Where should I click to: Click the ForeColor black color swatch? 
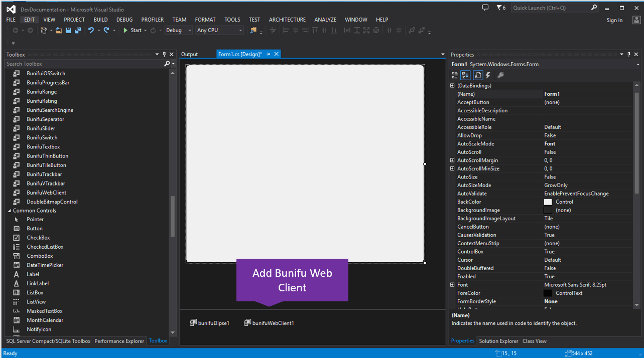coord(548,293)
